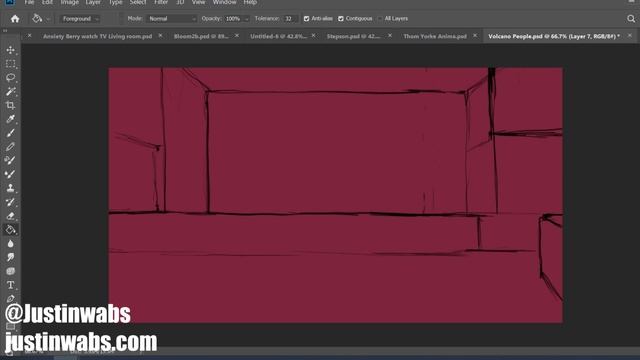Open the Image menu

(x=69, y=2)
